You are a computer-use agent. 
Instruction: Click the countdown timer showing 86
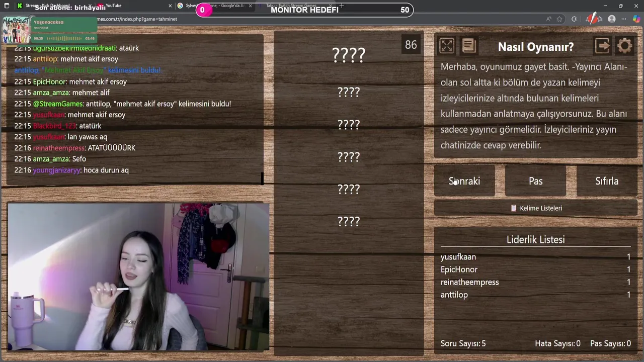(411, 45)
